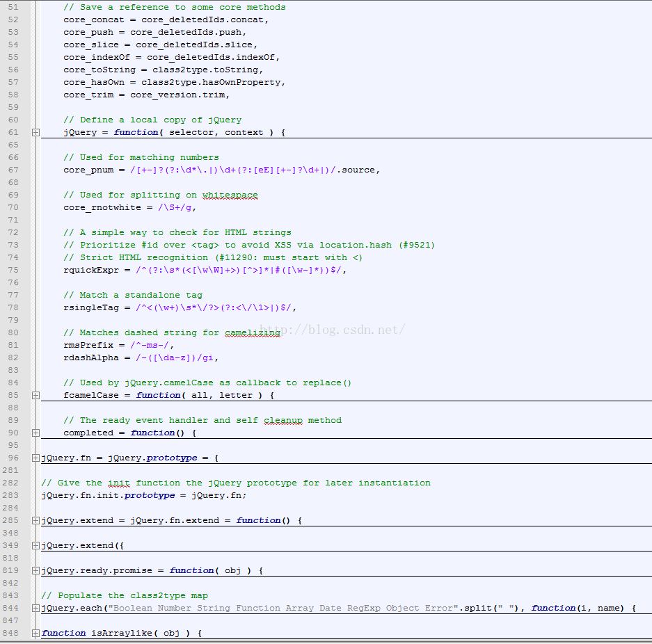Click the comment 'Populate the class2type map'
The width and height of the screenshot is (652, 644).
click(133, 596)
